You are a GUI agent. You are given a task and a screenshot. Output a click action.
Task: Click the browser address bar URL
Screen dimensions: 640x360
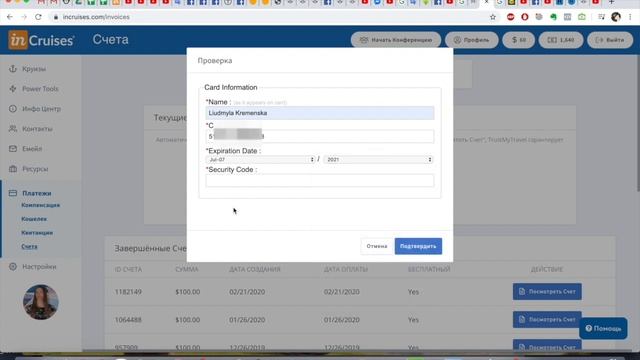point(96,17)
